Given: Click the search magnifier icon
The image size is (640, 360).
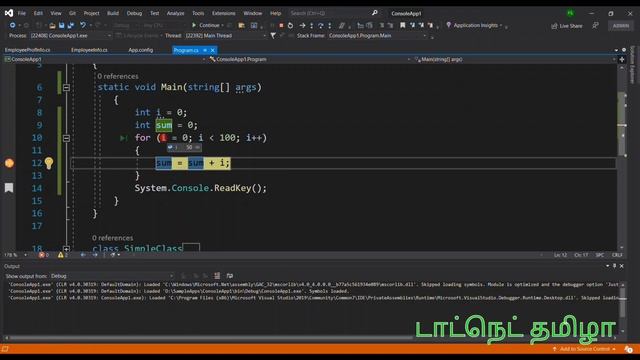Looking at the screenshot, I should coord(375,13).
